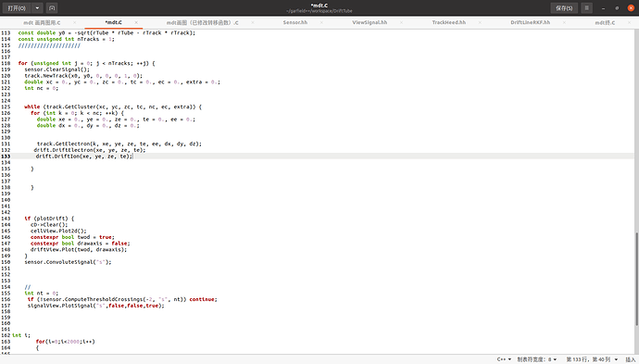Image resolution: width=639 pixels, height=364 pixels.
Task: Expand the recent files dropdown arrow beside 打开
Action: pyautogui.click(x=37, y=7)
